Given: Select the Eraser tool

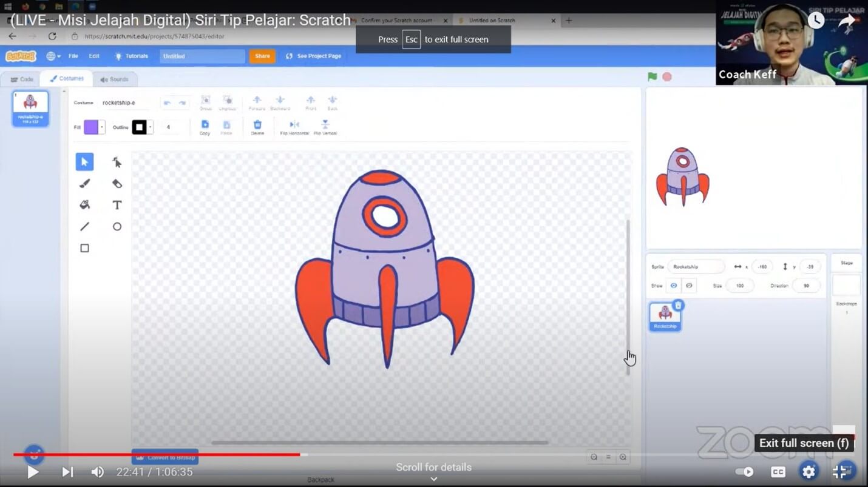Looking at the screenshot, I should pos(117,183).
